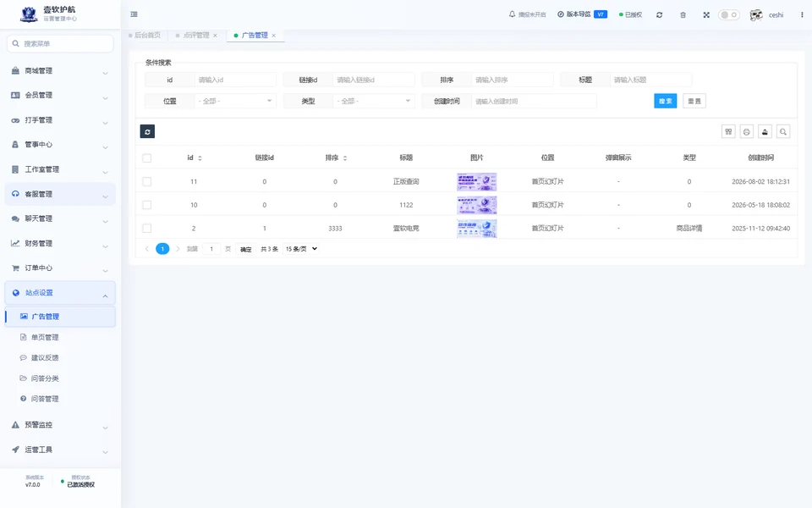Collapse the 站点设置 menu chevron

click(105, 296)
